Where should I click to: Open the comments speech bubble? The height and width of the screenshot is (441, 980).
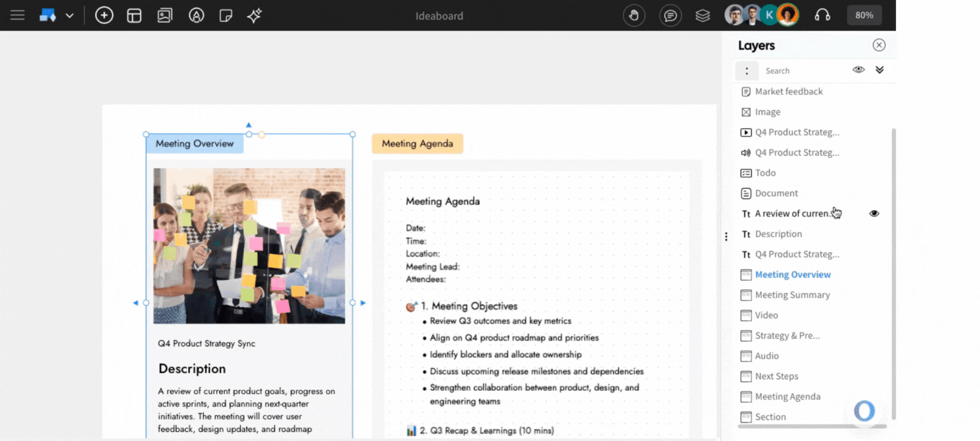[x=671, y=15]
